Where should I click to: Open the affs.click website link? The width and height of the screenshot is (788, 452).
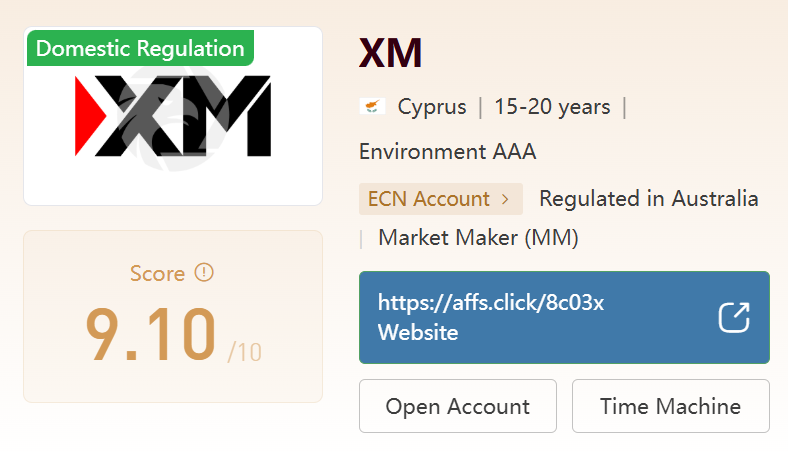click(x=491, y=303)
